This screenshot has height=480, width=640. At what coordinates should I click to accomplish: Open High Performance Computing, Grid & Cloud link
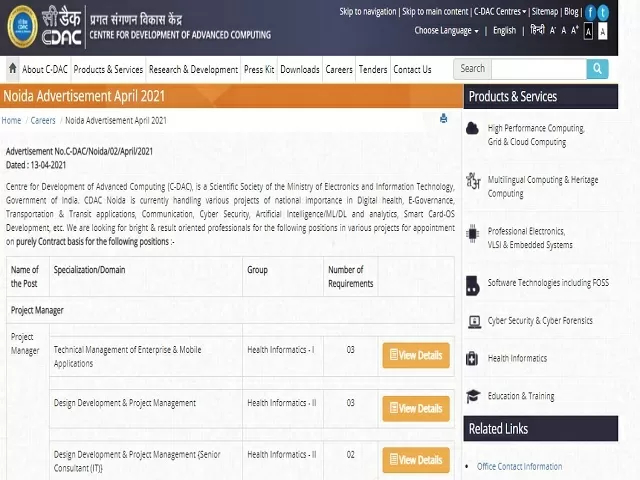pos(536,135)
